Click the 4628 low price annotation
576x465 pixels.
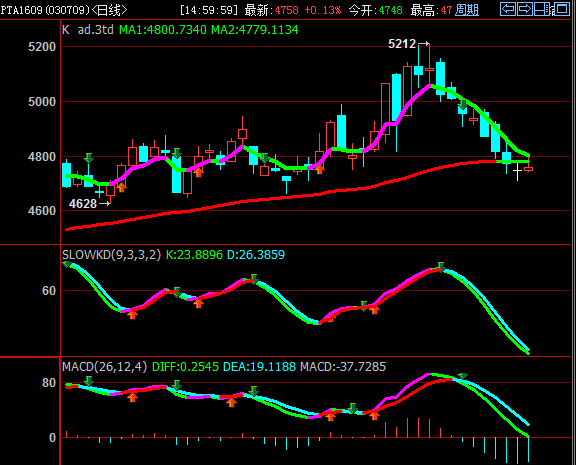pyautogui.click(x=83, y=203)
